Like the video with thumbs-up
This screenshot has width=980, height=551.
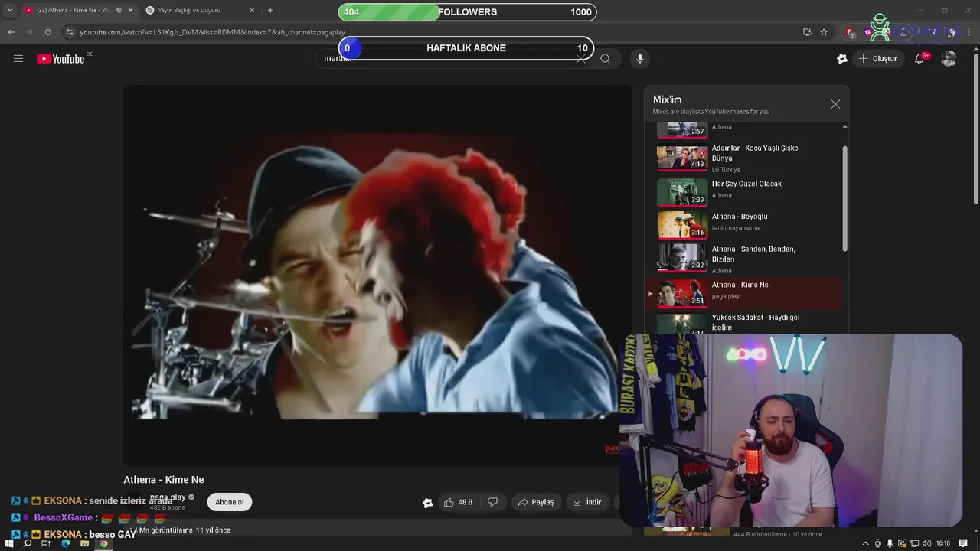click(458, 502)
